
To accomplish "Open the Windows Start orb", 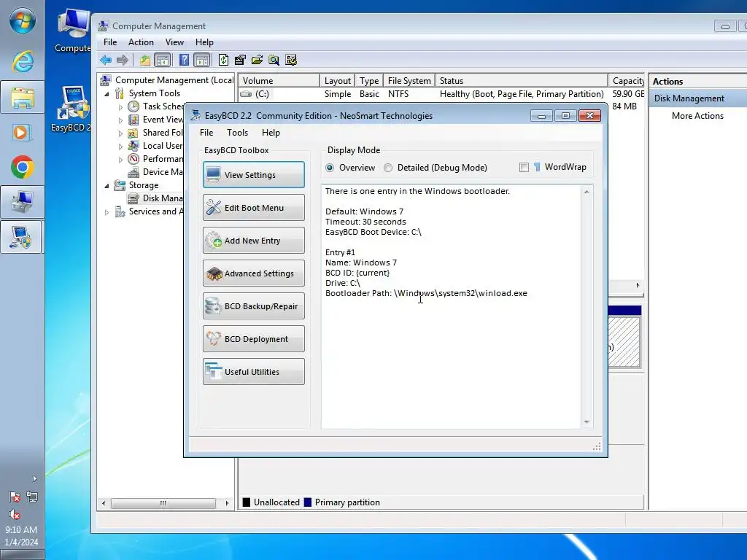I will click(x=23, y=20).
